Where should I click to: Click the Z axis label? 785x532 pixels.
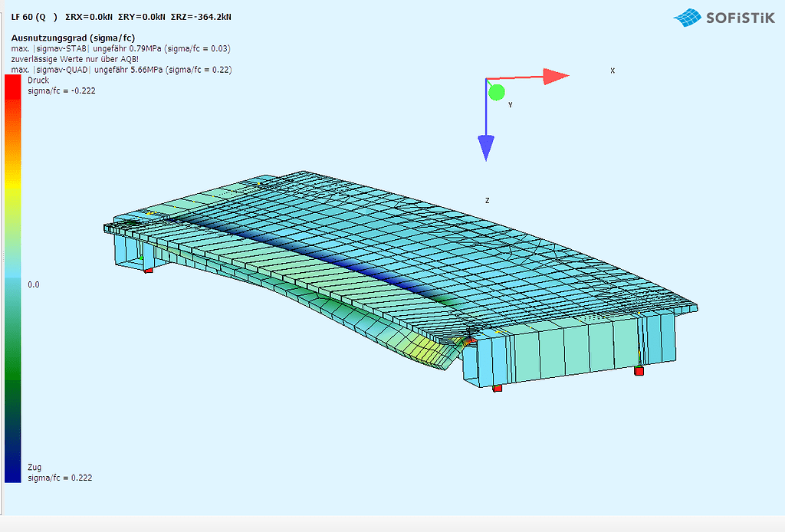tap(486, 199)
